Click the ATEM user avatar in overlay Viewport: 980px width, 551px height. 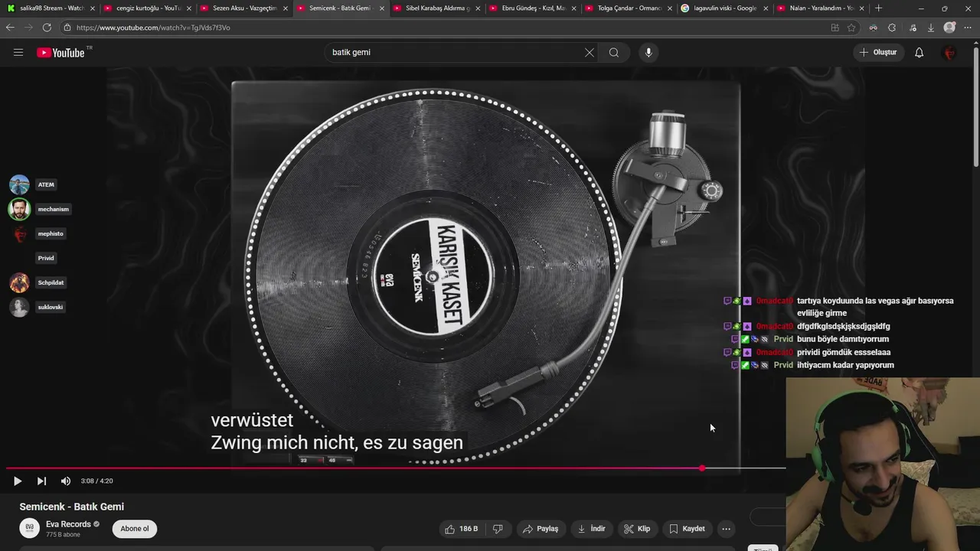(x=19, y=184)
